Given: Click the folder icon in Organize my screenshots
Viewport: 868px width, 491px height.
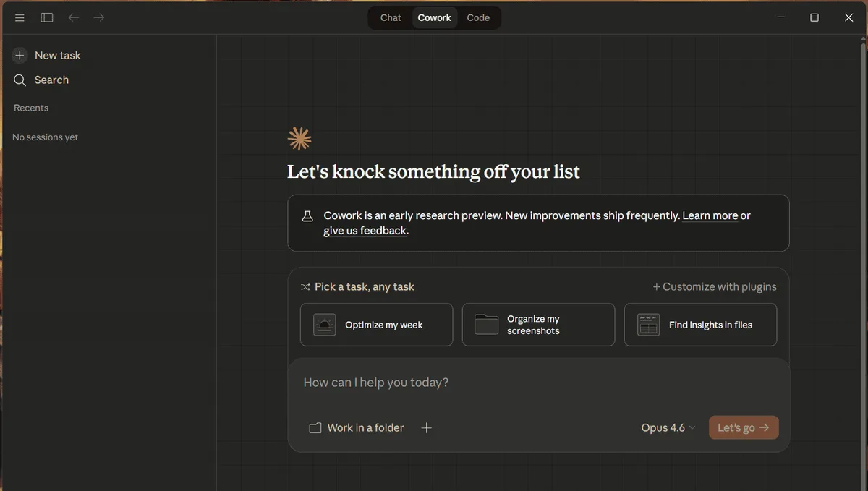Looking at the screenshot, I should (486, 325).
